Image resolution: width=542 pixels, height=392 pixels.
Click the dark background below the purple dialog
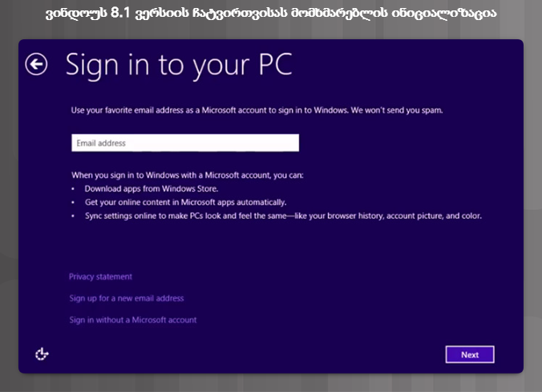pyautogui.click(x=271, y=383)
